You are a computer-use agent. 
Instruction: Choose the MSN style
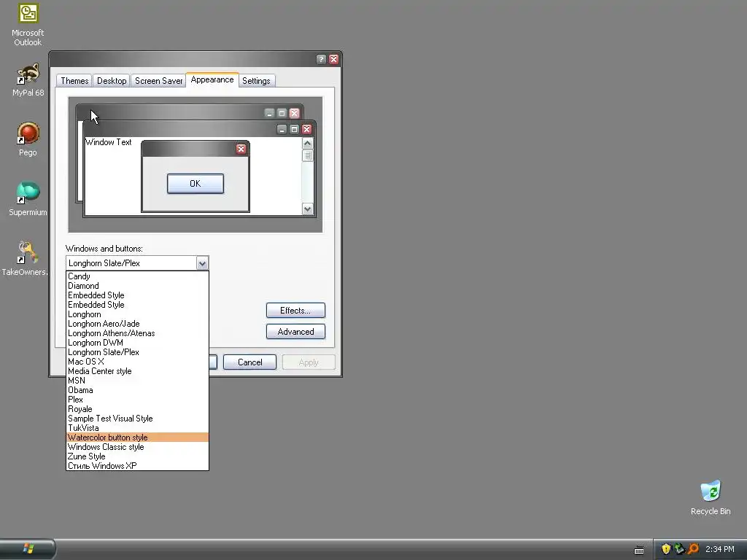(x=137, y=381)
